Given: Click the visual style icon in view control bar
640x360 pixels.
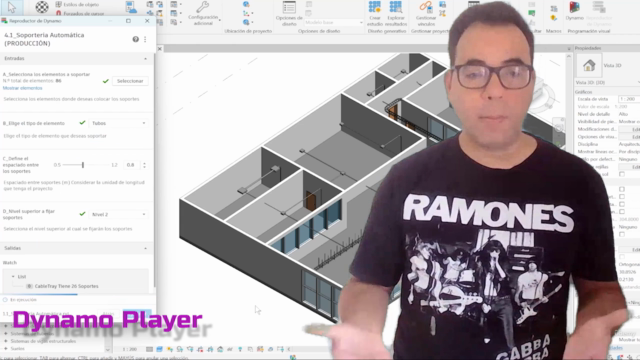Looking at the screenshot, I should click(x=160, y=349).
